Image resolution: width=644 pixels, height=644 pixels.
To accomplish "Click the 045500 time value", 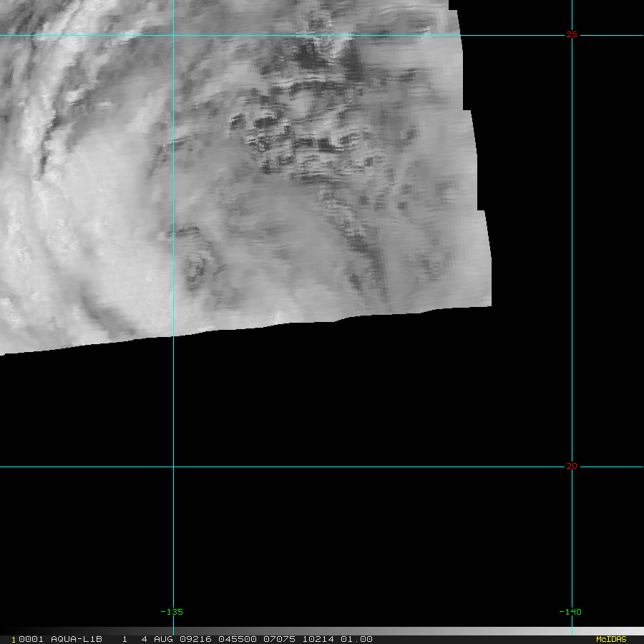I will pyautogui.click(x=238, y=639).
